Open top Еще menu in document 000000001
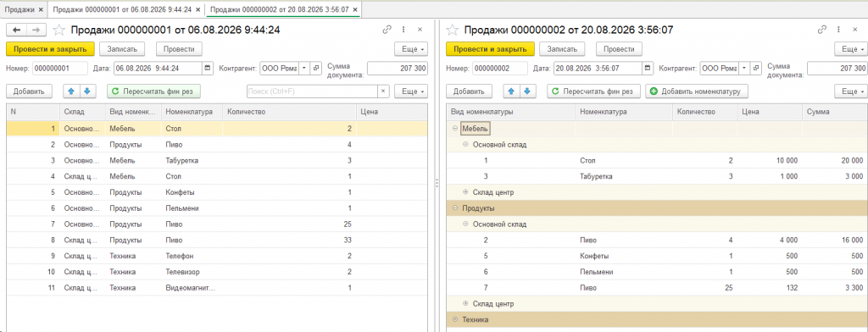Viewport: 868px width, 332px height. (x=411, y=49)
